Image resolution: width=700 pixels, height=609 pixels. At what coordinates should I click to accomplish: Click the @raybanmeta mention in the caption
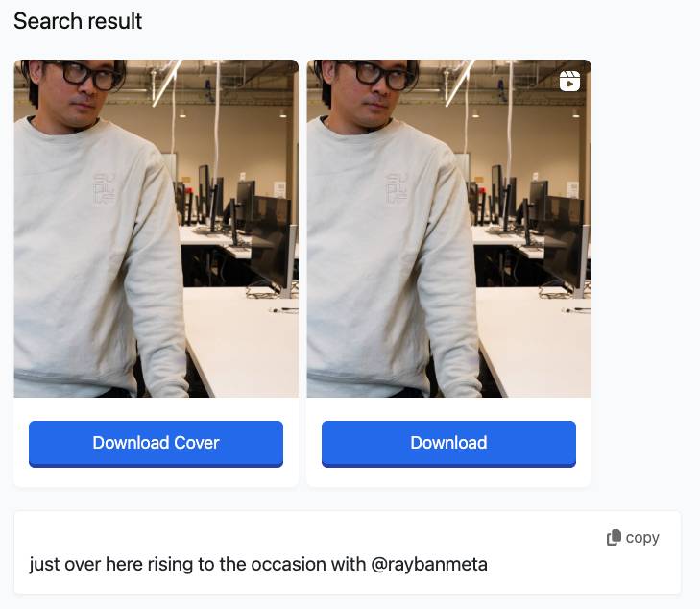[429, 564]
